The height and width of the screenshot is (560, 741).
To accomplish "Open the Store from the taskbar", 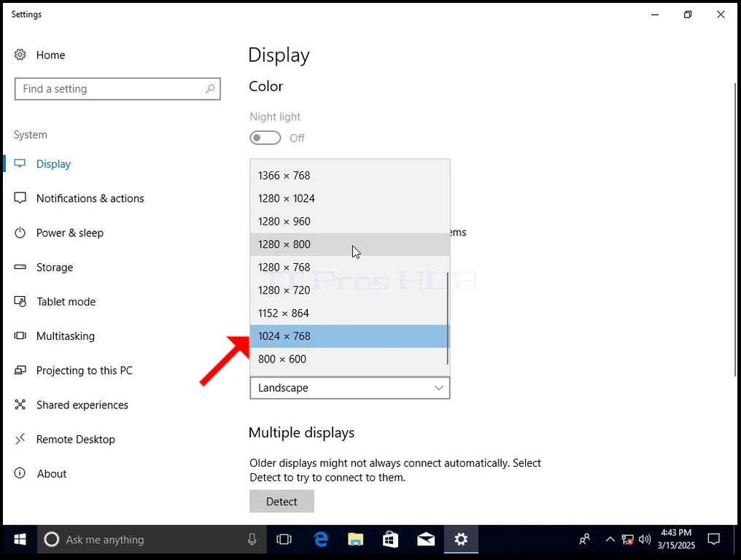I will [390, 539].
